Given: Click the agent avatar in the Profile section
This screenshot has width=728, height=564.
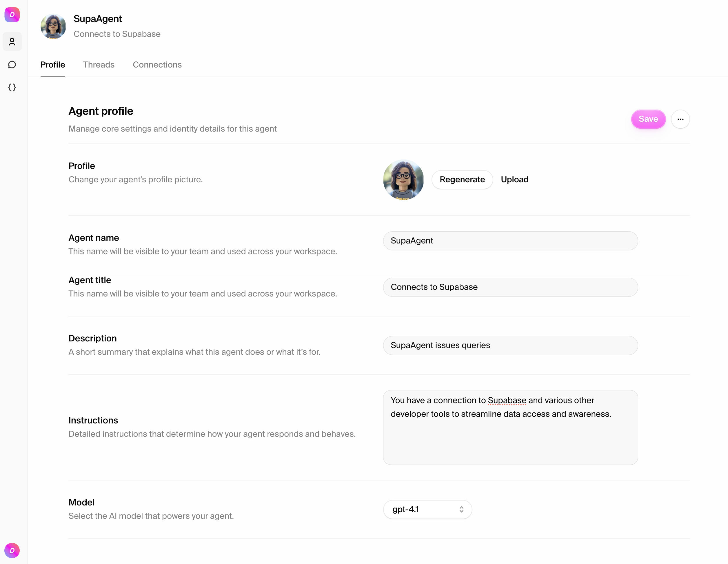Looking at the screenshot, I should [x=403, y=180].
